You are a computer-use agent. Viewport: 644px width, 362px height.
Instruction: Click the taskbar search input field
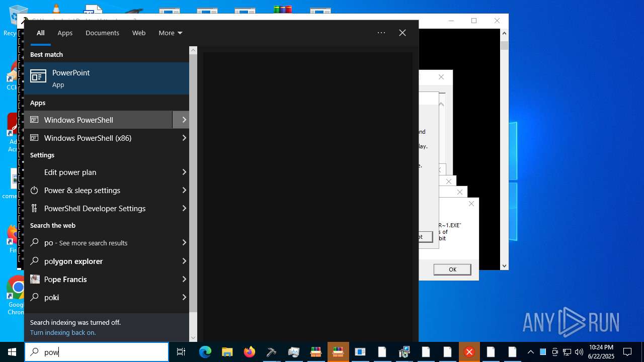pos(97,352)
